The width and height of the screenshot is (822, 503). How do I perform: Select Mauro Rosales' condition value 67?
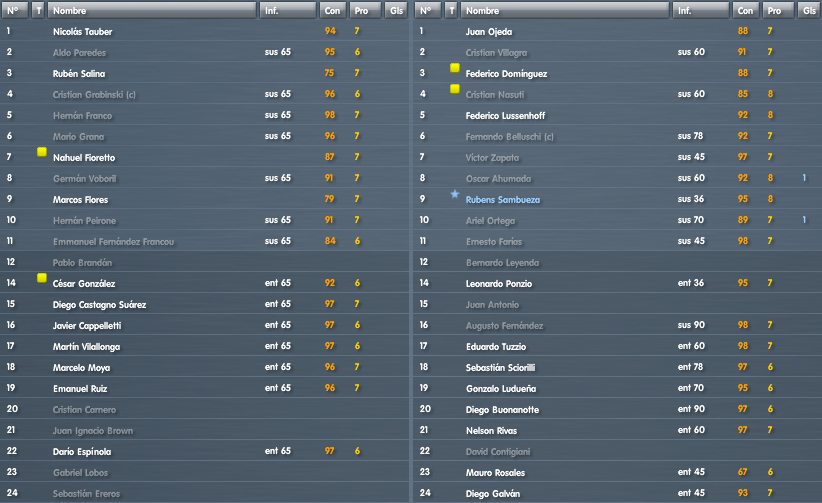tap(743, 472)
